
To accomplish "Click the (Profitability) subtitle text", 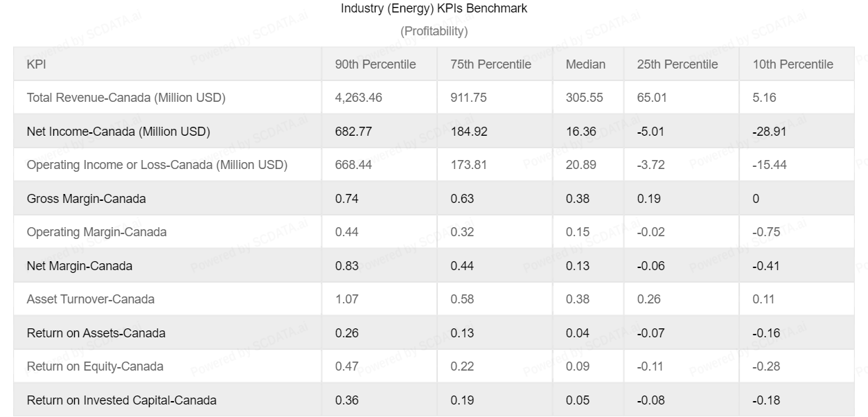I will (x=434, y=31).
